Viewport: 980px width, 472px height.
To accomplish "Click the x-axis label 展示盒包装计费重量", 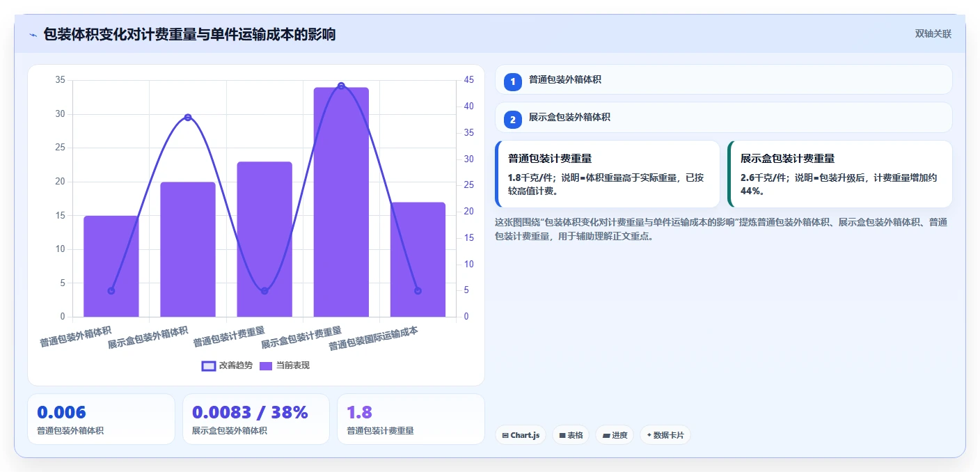I will point(301,338).
